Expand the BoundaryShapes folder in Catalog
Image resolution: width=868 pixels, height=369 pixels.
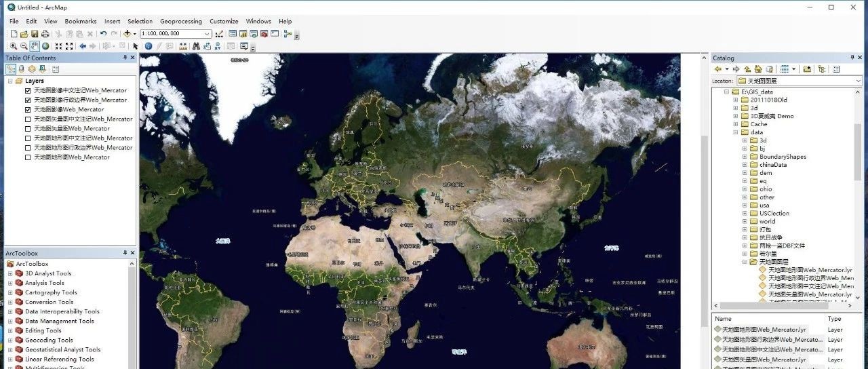coord(745,157)
